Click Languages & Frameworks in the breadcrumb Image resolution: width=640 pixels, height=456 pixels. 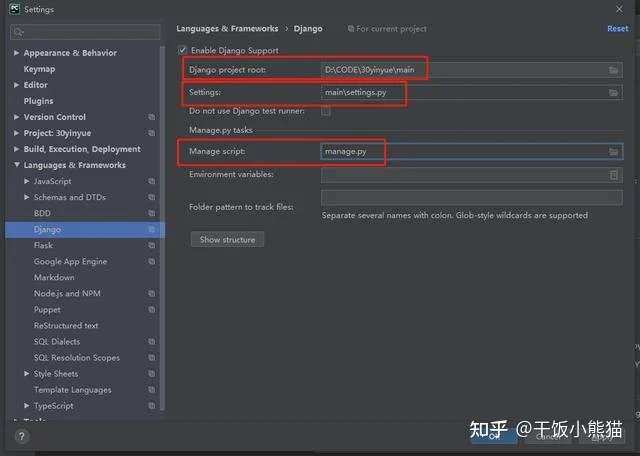227,29
